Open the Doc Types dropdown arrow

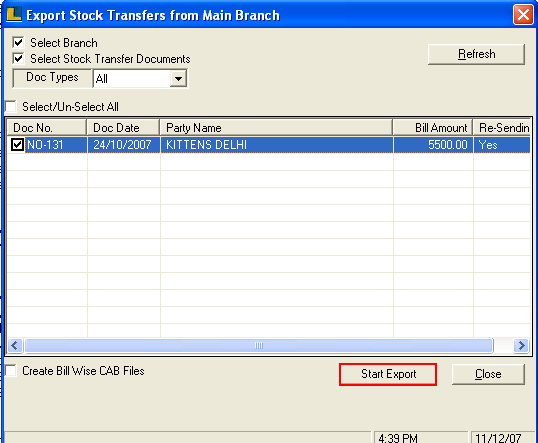tap(178, 79)
